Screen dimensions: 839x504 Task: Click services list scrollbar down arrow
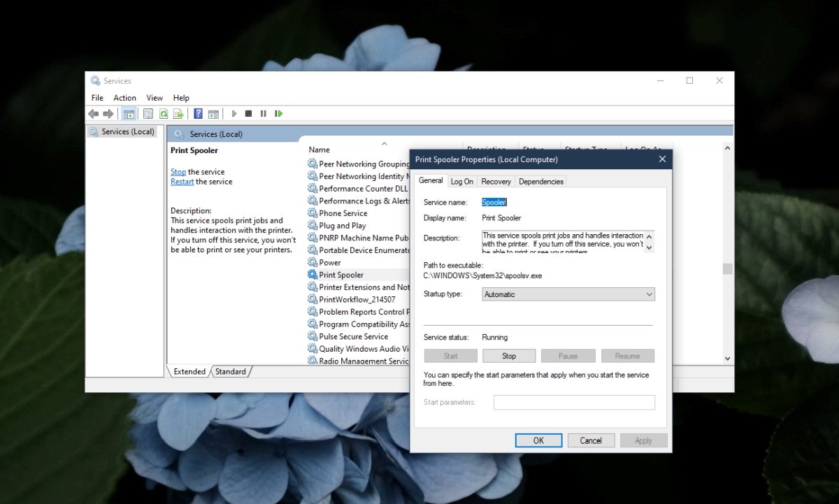tap(727, 358)
